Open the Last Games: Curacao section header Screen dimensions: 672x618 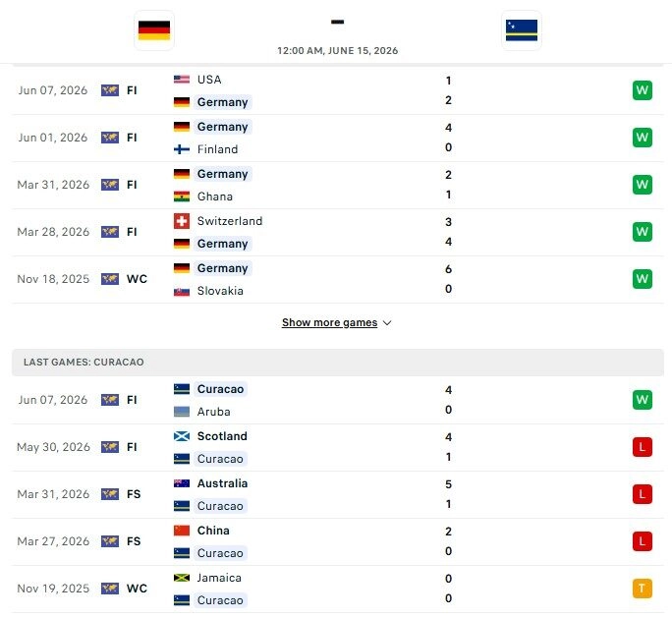(338, 363)
